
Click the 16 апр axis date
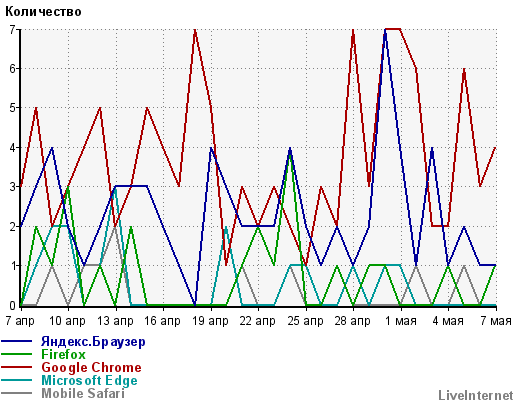click(162, 321)
